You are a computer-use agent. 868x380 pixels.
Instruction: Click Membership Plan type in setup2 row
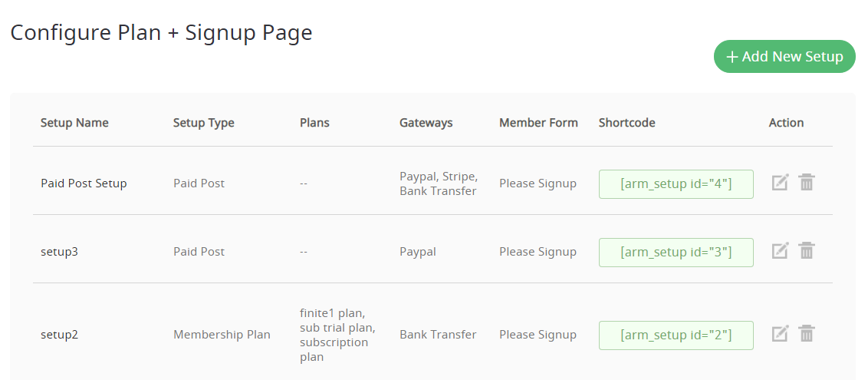(222, 335)
